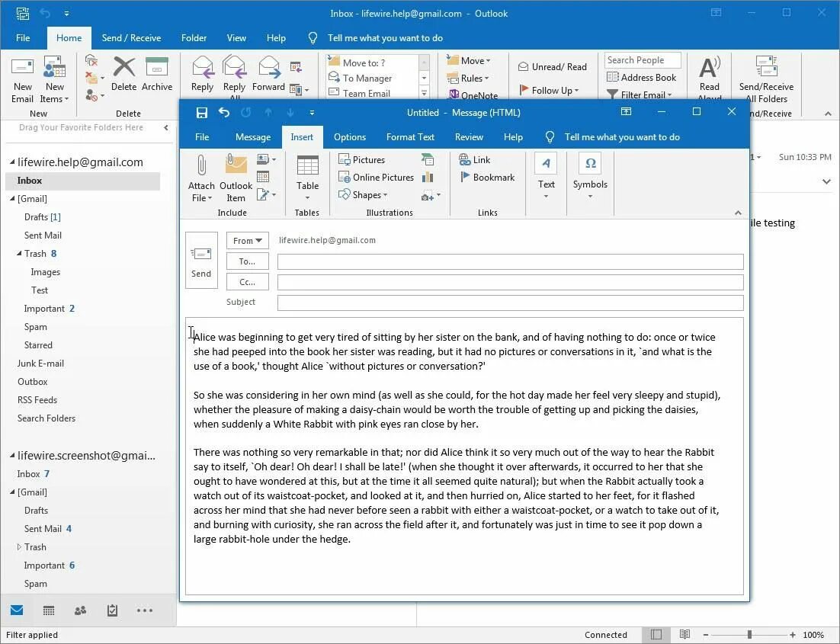840x644 pixels.
Task: Click in the Subject field
Action: coord(511,303)
